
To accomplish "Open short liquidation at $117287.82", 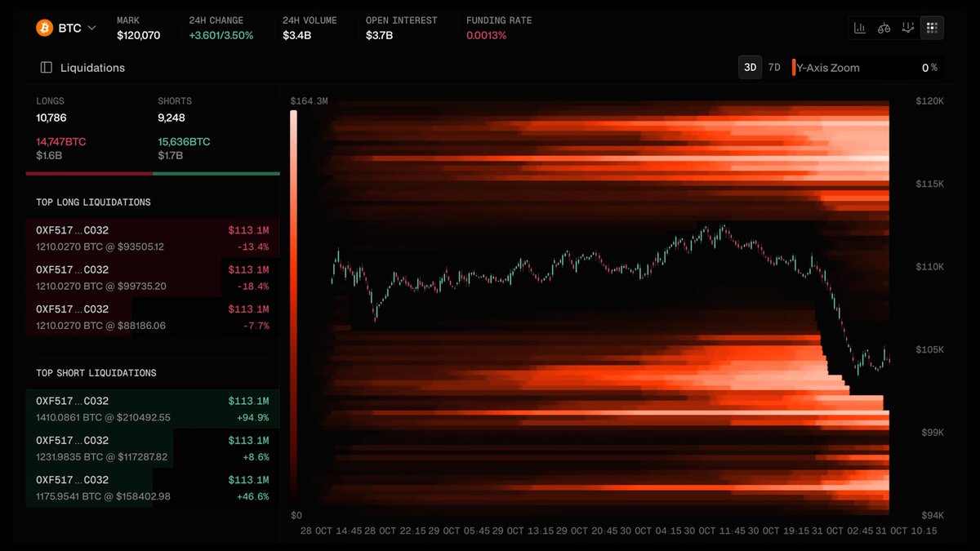I will [153, 448].
